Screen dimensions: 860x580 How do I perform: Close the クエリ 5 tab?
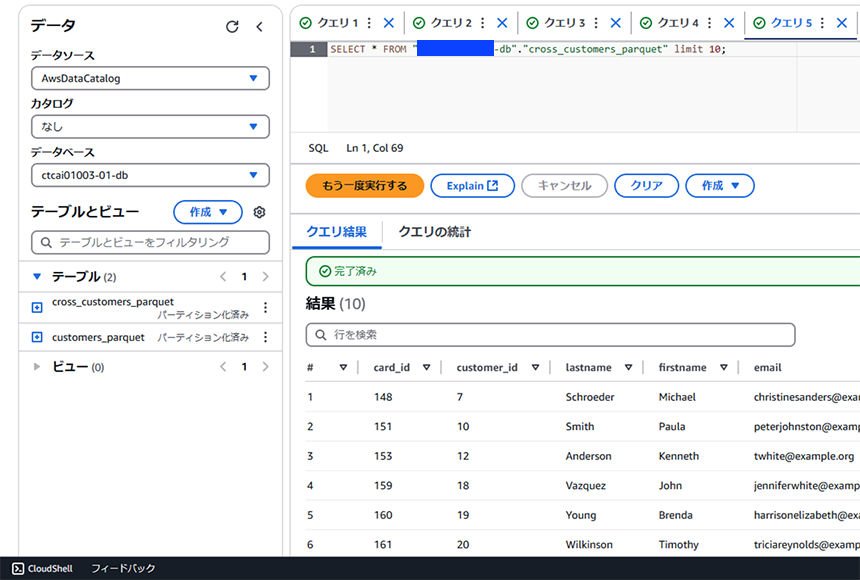pos(842,22)
